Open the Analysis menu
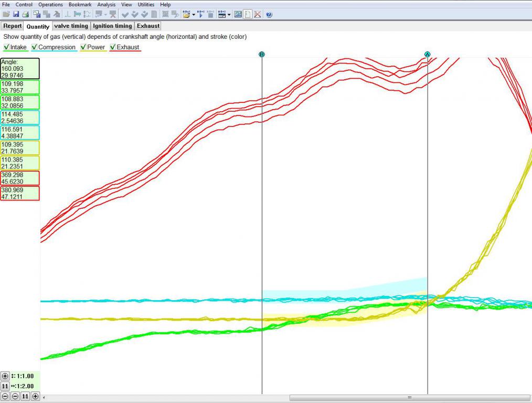 (x=106, y=4)
